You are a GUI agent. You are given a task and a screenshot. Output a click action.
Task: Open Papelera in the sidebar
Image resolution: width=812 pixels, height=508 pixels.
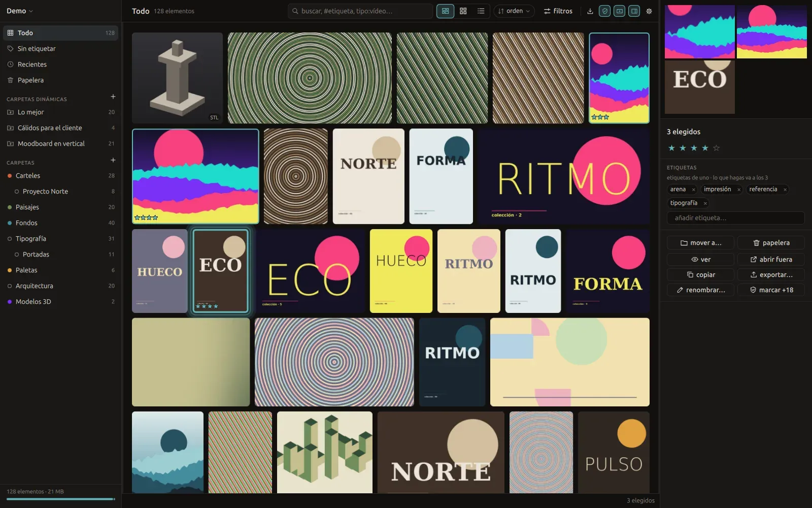click(x=60, y=80)
